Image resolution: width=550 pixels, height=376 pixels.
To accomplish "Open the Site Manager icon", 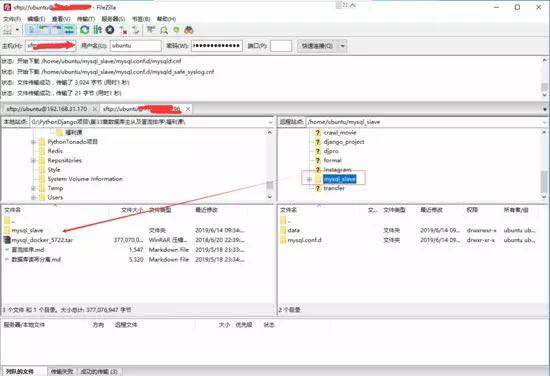I will tap(7, 30).
